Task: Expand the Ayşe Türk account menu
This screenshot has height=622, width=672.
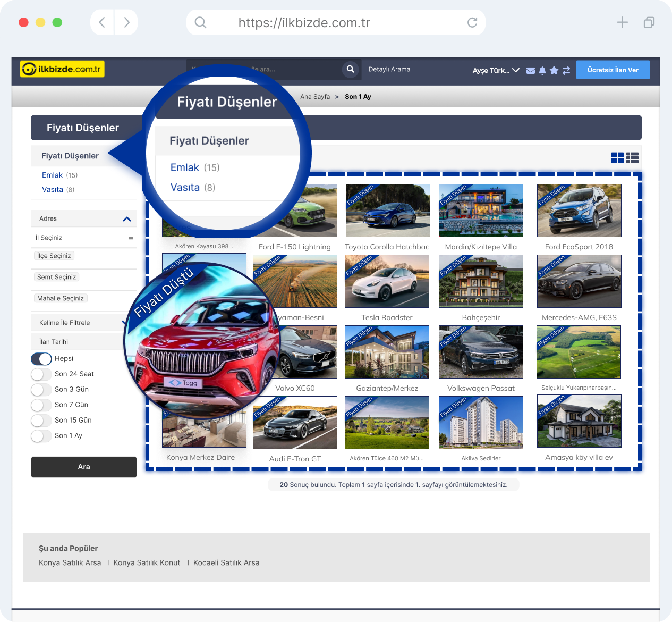Action: tap(496, 70)
